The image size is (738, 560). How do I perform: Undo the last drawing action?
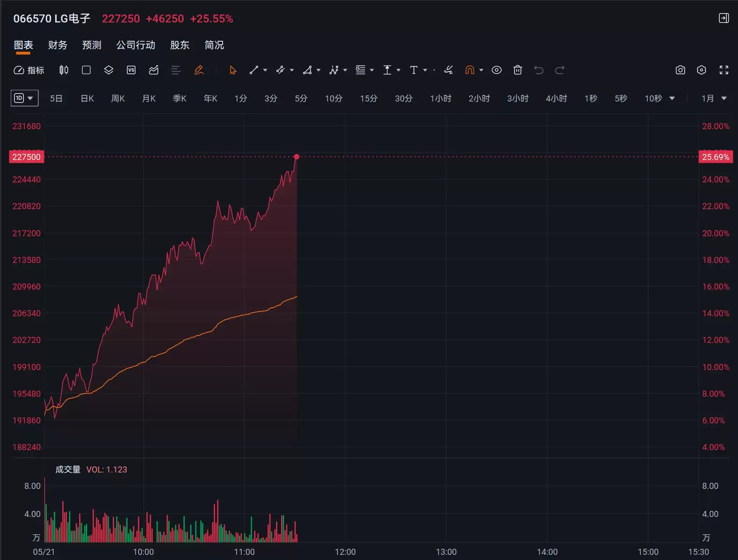pos(539,70)
